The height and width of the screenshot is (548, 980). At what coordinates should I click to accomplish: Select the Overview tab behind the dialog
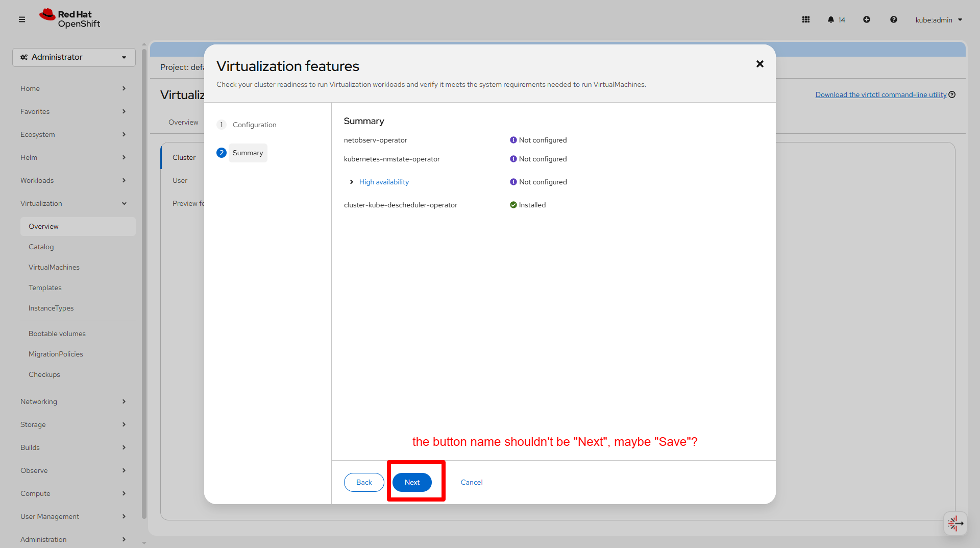coord(183,122)
